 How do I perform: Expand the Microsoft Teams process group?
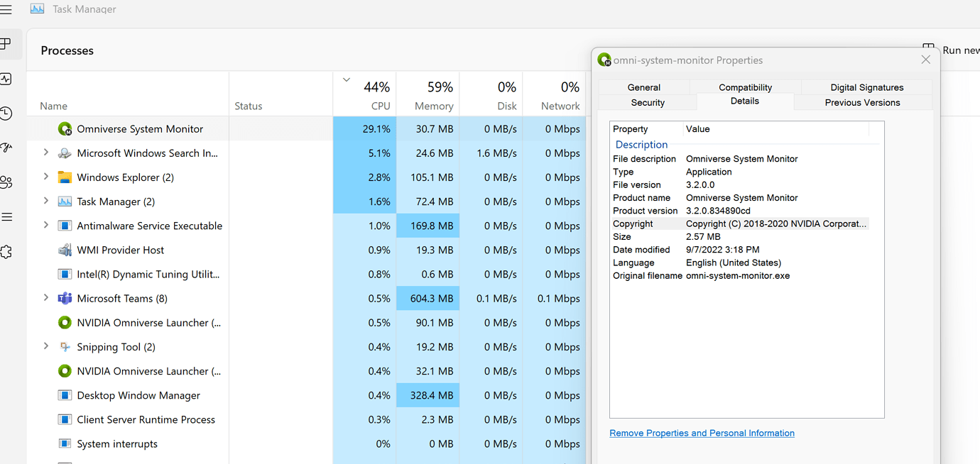(x=45, y=298)
